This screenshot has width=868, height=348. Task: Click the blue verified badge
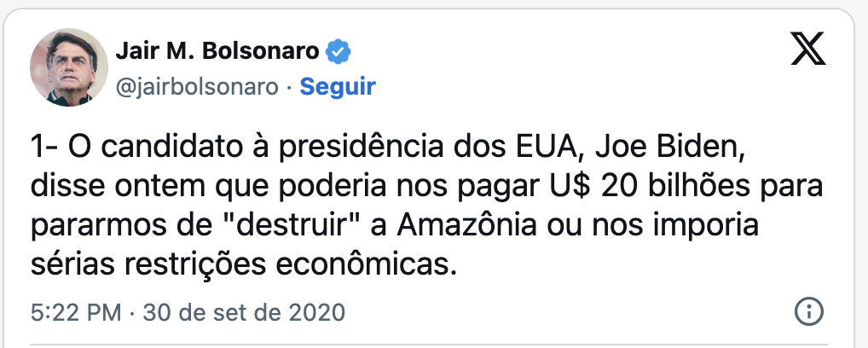(339, 53)
